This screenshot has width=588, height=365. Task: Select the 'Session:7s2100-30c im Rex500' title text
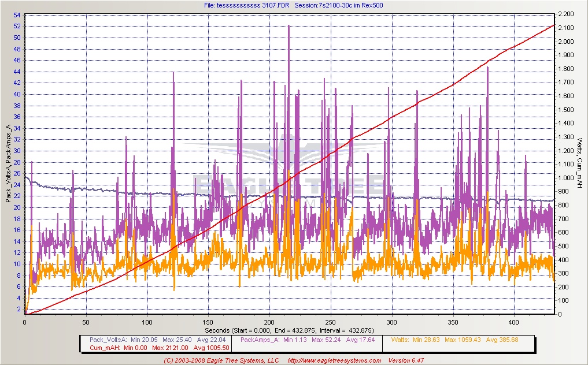tap(339, 5)
